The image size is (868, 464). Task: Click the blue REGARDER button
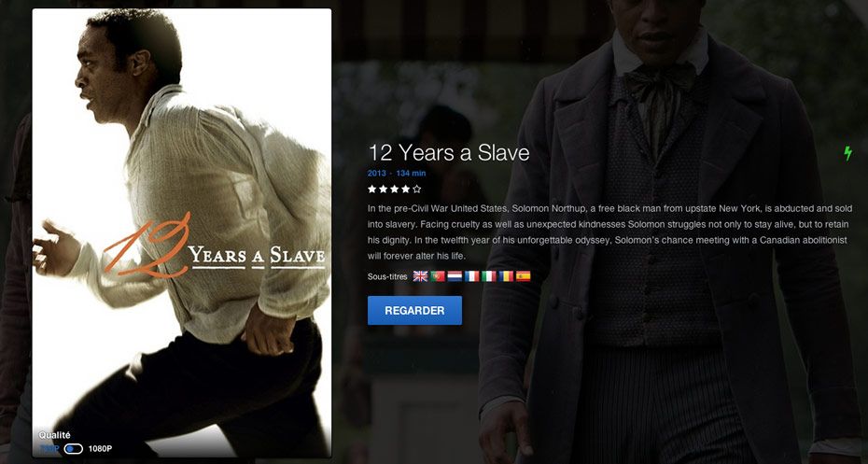(414, 311)
